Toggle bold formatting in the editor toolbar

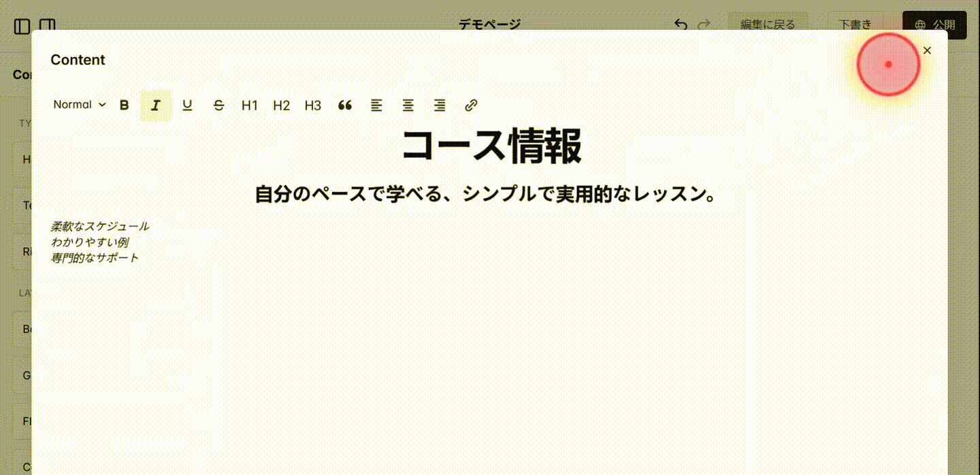tap(124, 105)
